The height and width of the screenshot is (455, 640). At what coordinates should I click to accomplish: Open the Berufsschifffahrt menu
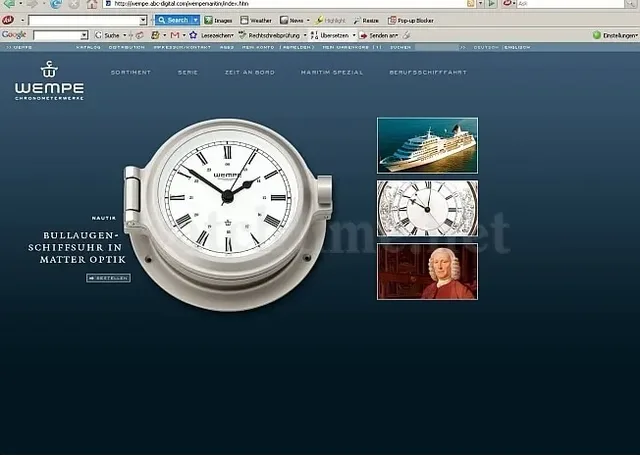tap(428, 72)
